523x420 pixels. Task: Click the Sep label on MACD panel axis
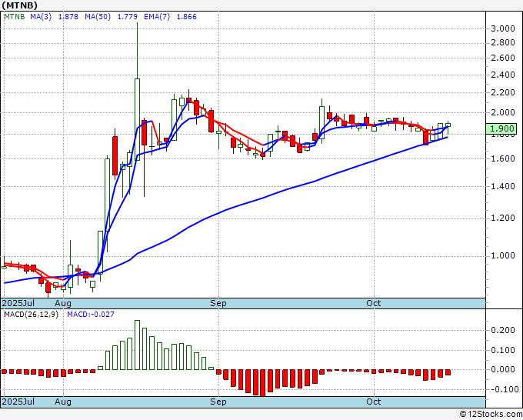point(218,402)
